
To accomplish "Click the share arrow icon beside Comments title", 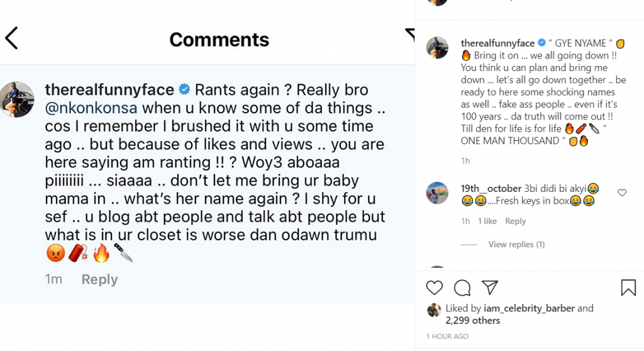I will tap(410, 35).
